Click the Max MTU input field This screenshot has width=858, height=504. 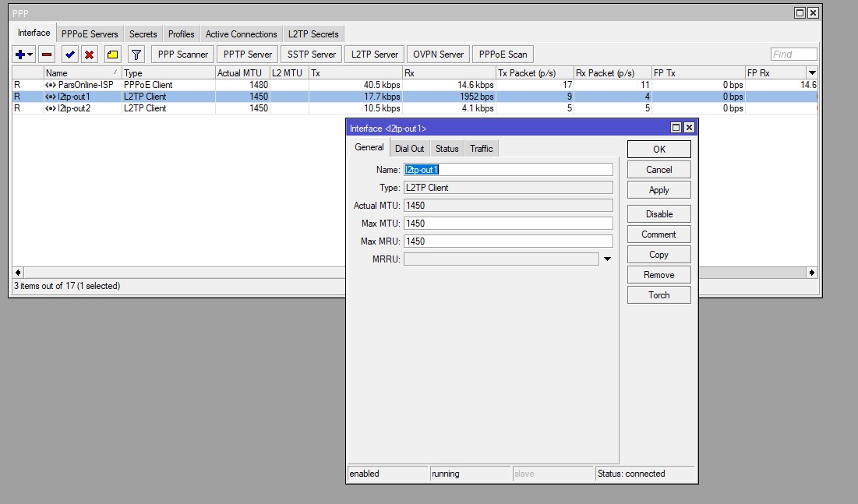point(508,224)
